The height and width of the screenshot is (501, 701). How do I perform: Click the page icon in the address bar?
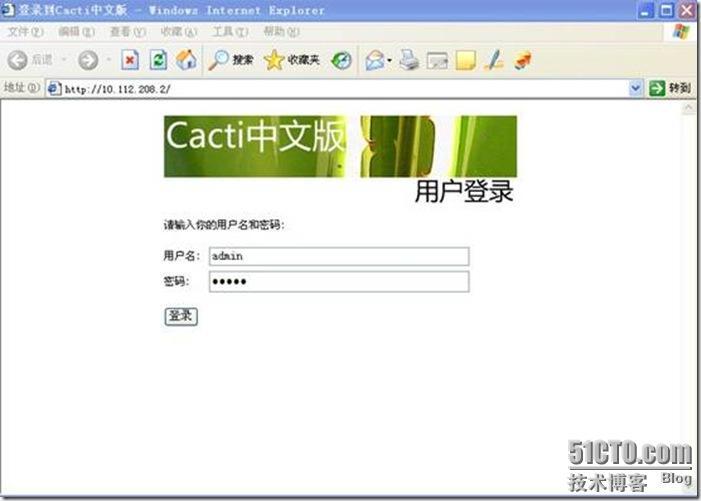[55, 88]
